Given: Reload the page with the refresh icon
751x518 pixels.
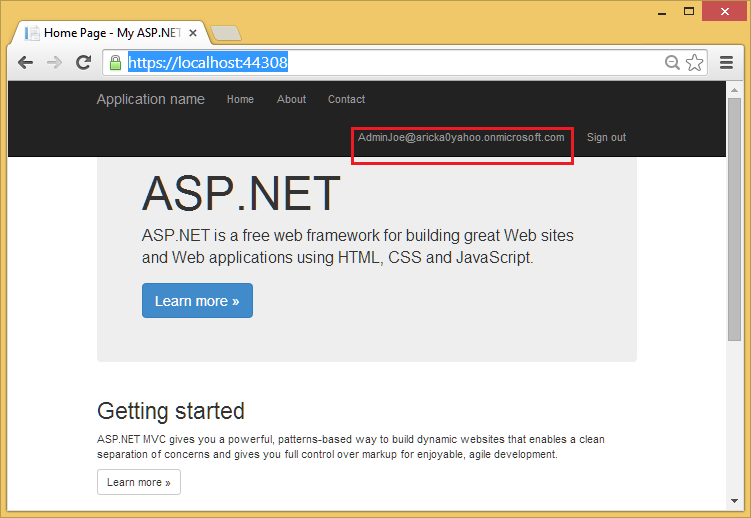Looking at the screenshot, I should click(x=84, y=62).
